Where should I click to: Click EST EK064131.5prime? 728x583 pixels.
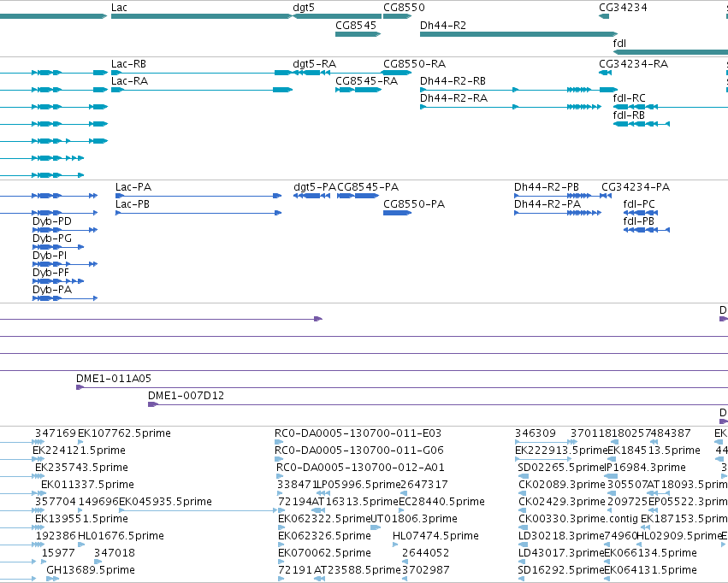pyautogui.click(x=650, y=570)
